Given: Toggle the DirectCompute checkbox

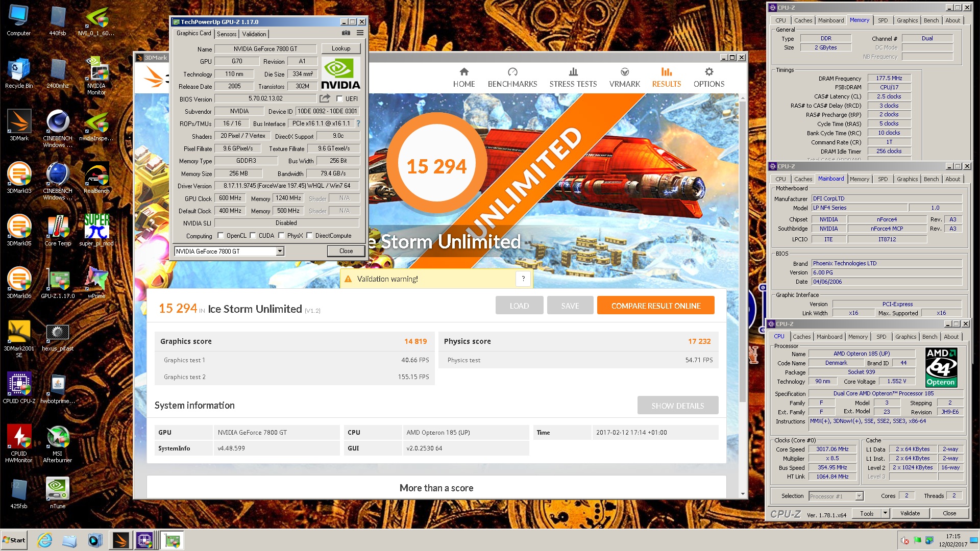Looking at the screenshot, I should pos(309,236).
